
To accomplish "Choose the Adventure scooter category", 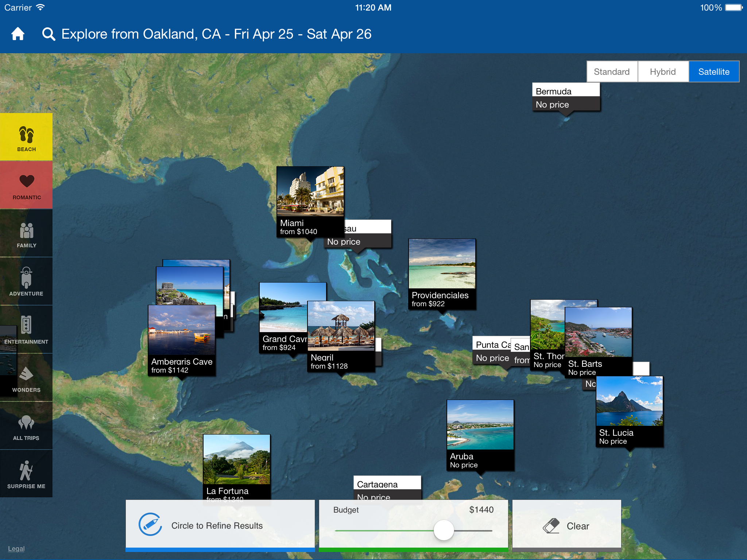I will pyautogui.click(x=26, y=281).
